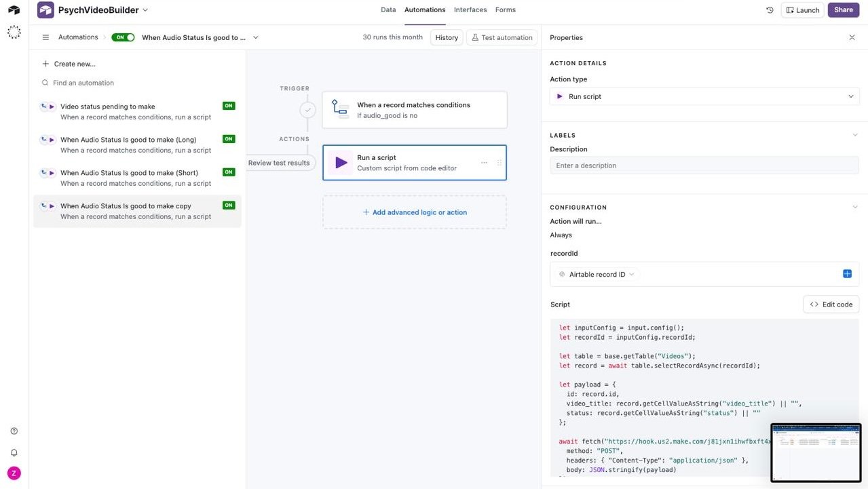Collapse the Configuration section chevron
This screenshot has height=489, width=868.
[x=854, y=208]
